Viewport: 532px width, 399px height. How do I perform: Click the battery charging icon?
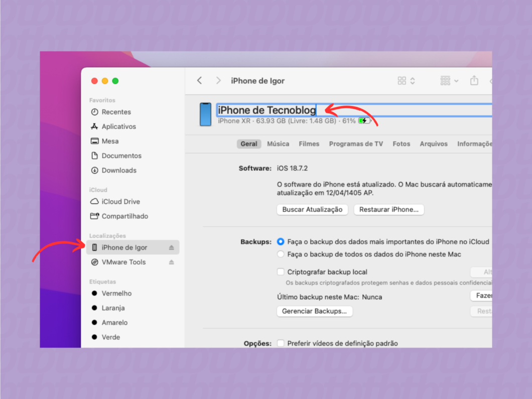click(x=364, y=121)
